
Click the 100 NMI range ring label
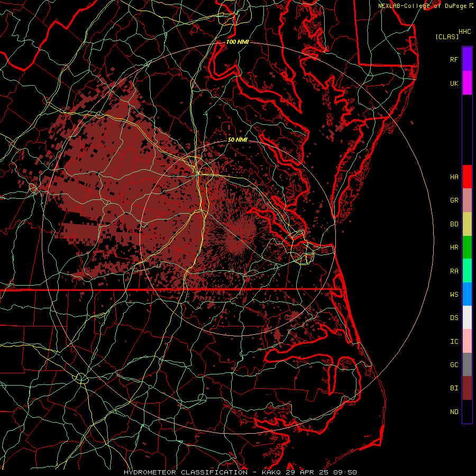pos(237,42)
